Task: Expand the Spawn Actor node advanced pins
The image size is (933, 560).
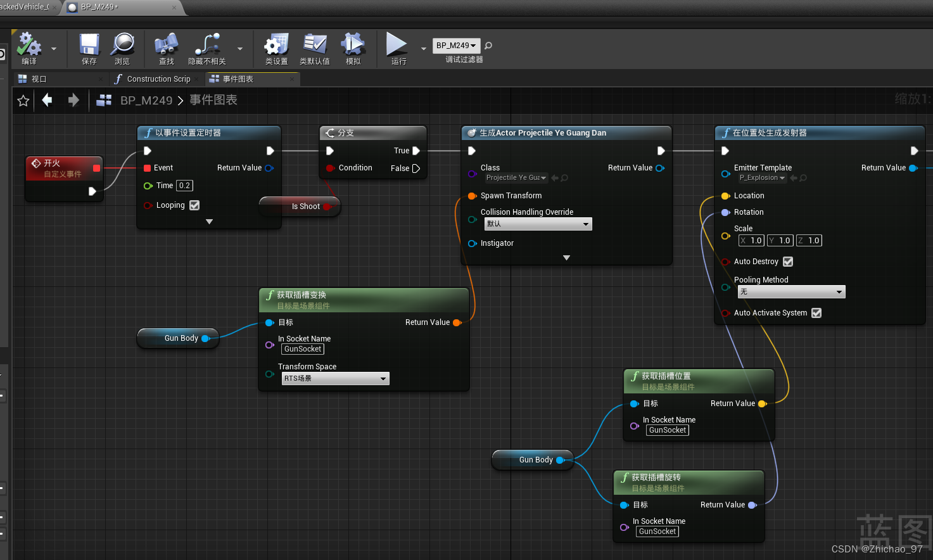Action: pos(566,258)
